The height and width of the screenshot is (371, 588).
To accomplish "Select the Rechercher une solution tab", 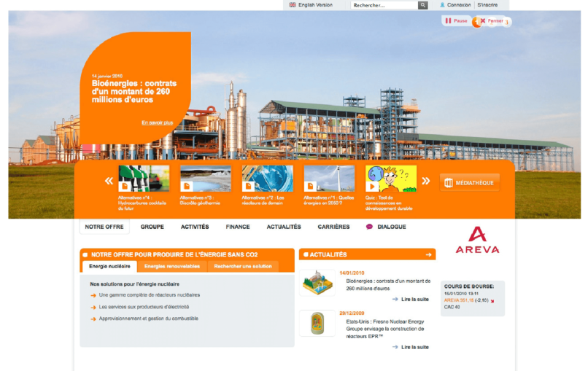I will tap(243, 267).
